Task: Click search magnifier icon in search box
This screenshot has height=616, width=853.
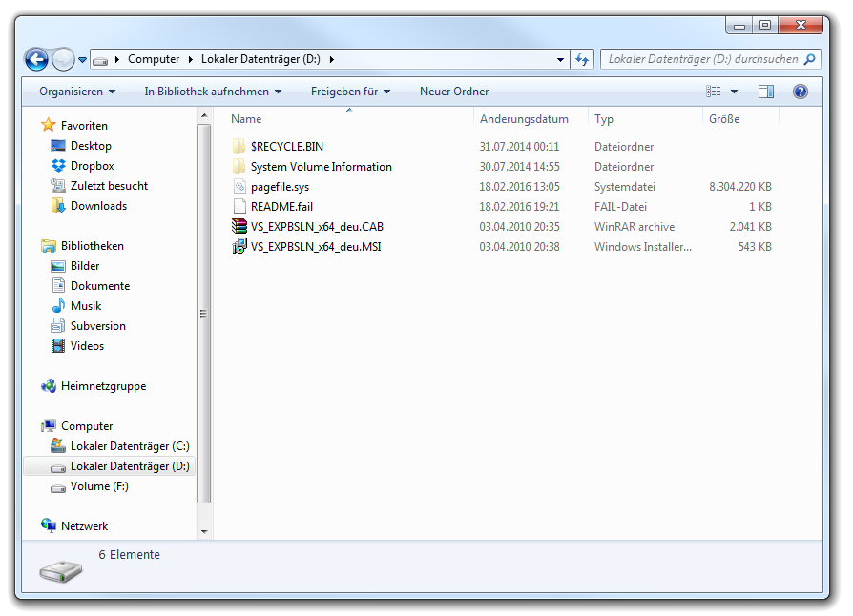Action: pos(810,59)
